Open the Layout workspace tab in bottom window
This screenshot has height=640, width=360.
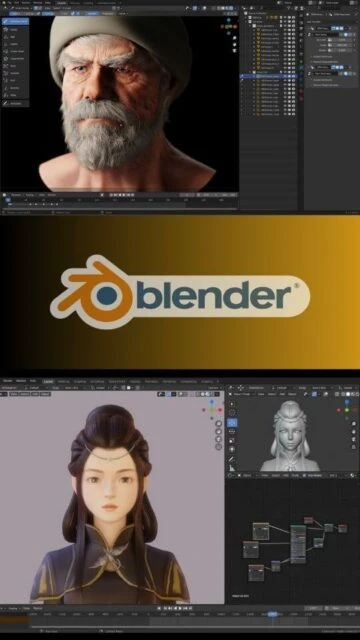48,381
